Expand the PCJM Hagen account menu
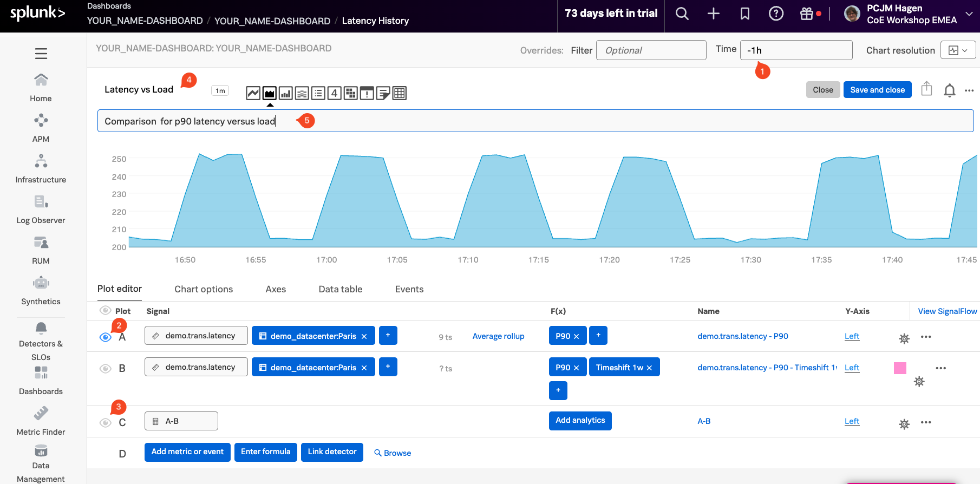Viewport: 980px width, 484px height. (x=969, y=14)
